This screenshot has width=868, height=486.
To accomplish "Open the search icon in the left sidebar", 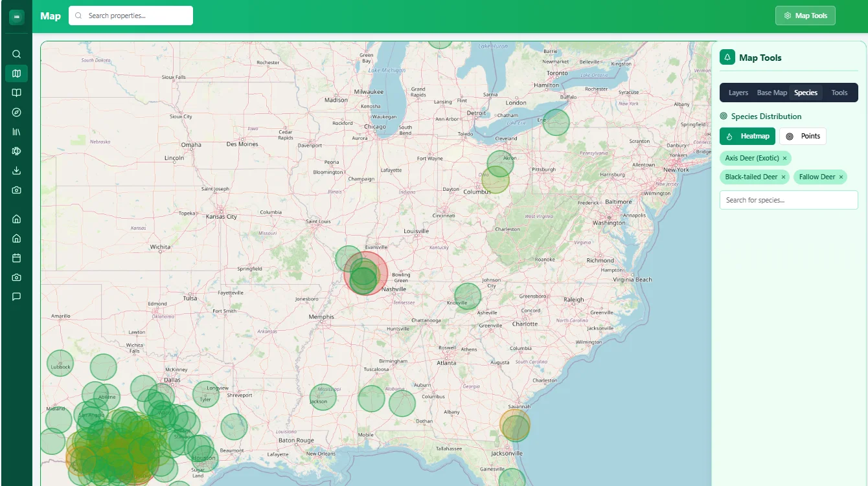I will [16, 54].
